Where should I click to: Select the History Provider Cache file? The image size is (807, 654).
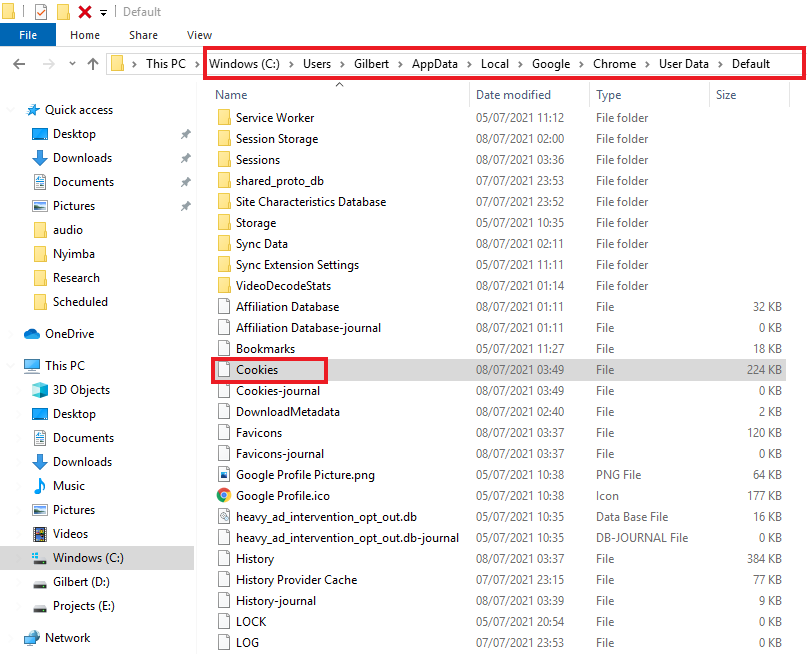(296, 580)
